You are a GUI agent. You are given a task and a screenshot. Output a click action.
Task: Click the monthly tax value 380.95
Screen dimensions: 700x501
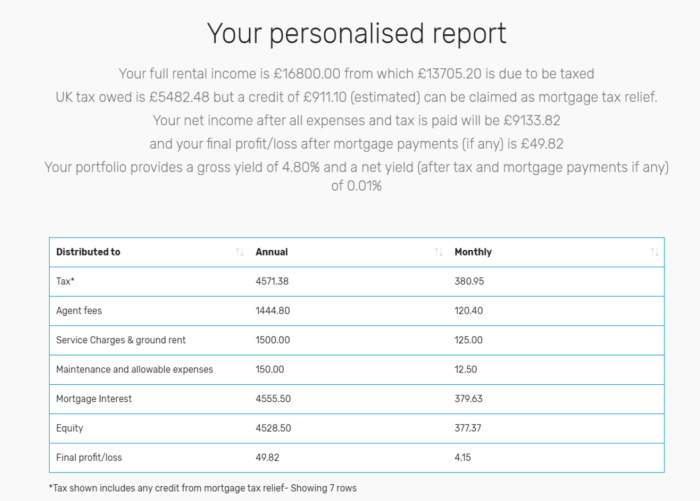[469, 281]
